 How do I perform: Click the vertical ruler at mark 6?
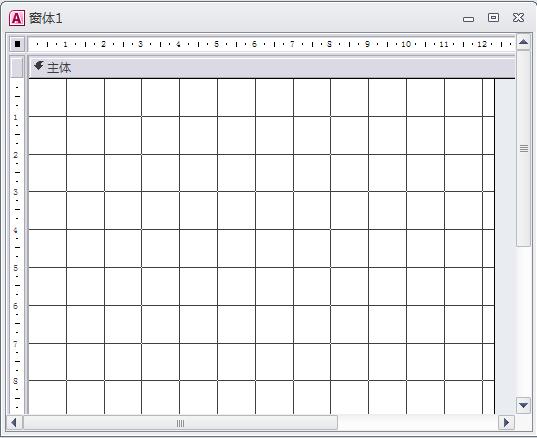pyautogui.click(x=16, y=306)
